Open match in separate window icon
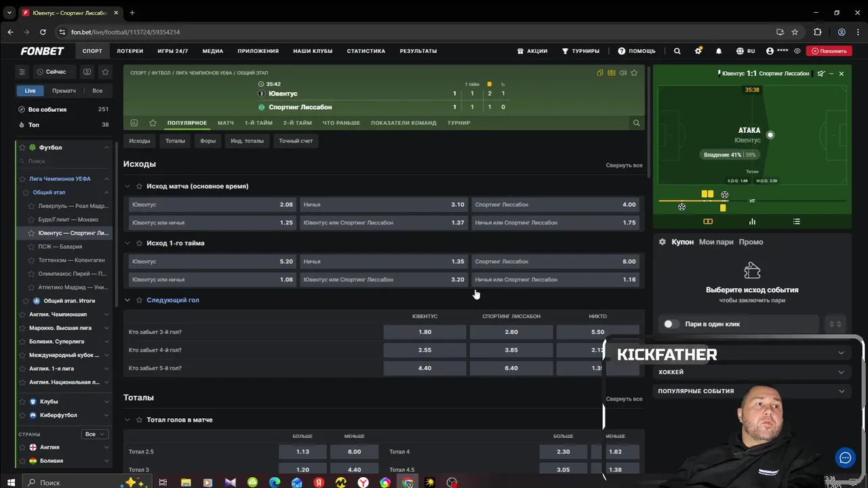 [600, 73]
